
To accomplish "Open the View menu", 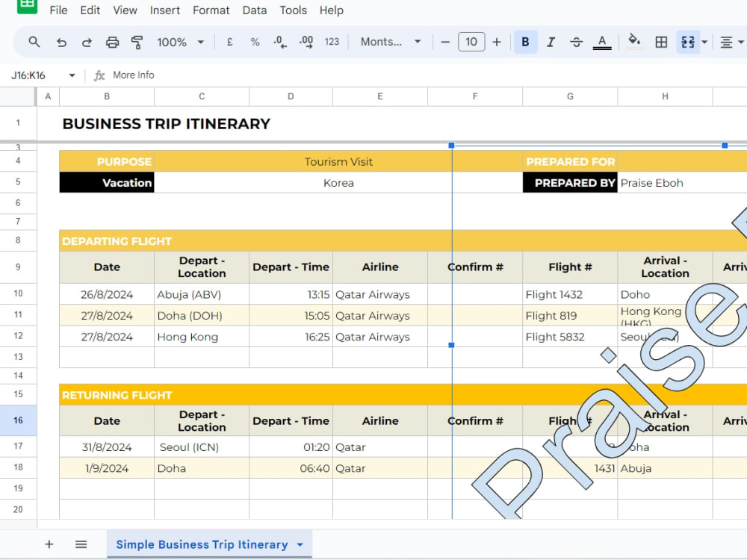I will 125,10.
